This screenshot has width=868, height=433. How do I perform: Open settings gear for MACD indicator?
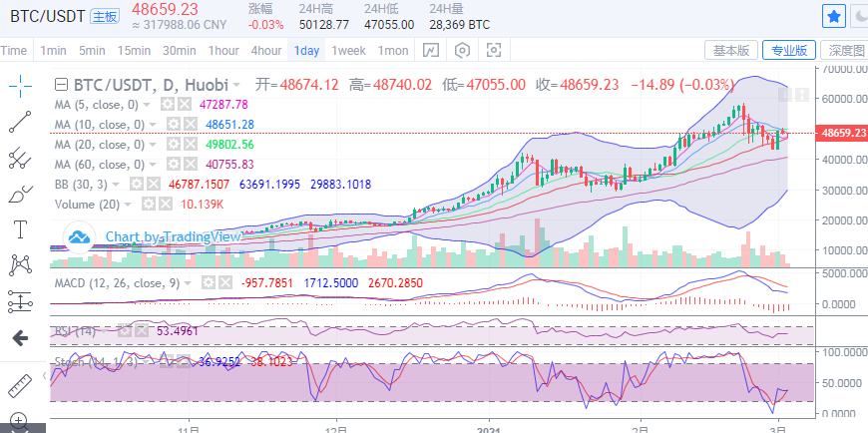209,283
